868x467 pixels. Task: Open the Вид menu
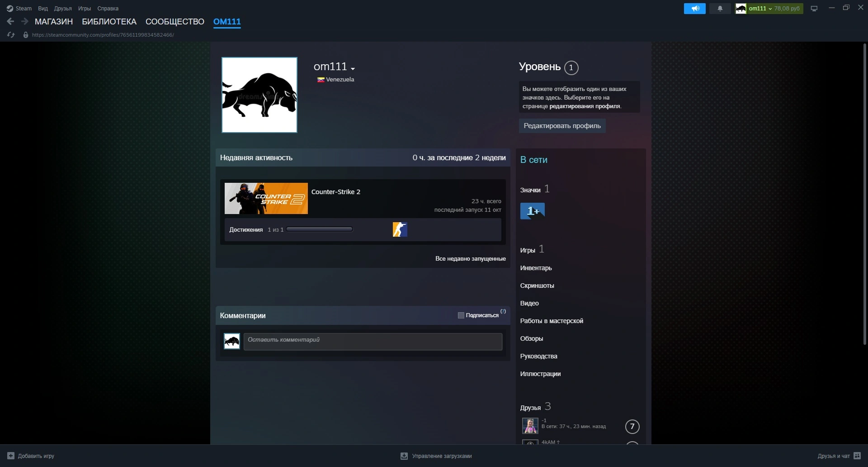(x=43, y=8)
